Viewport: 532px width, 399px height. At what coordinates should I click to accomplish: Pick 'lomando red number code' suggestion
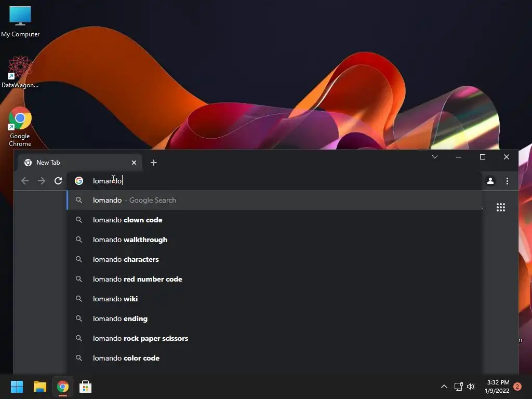pos(274,279)
